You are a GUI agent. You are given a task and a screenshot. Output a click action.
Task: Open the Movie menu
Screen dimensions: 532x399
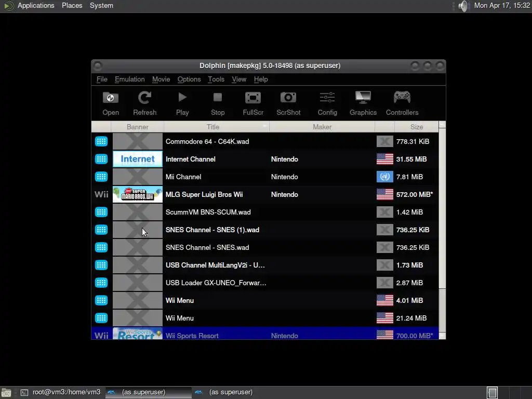[161, 79]
